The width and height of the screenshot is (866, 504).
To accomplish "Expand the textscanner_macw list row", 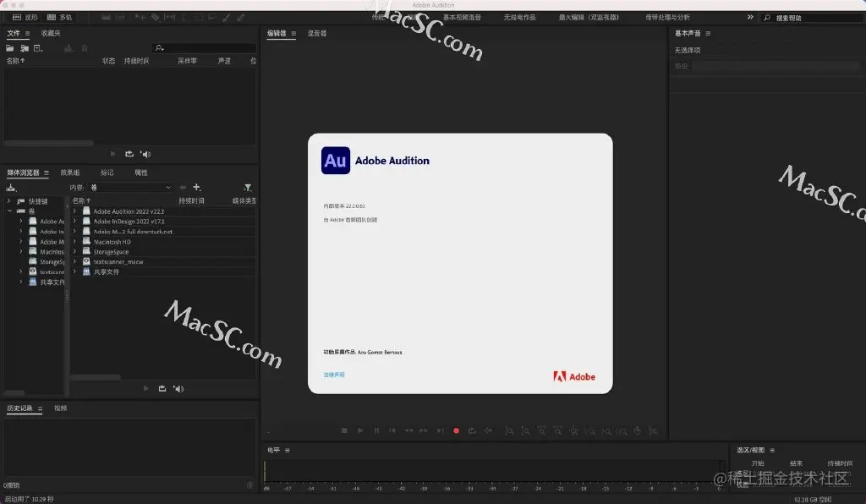I will tap(74, 261).
